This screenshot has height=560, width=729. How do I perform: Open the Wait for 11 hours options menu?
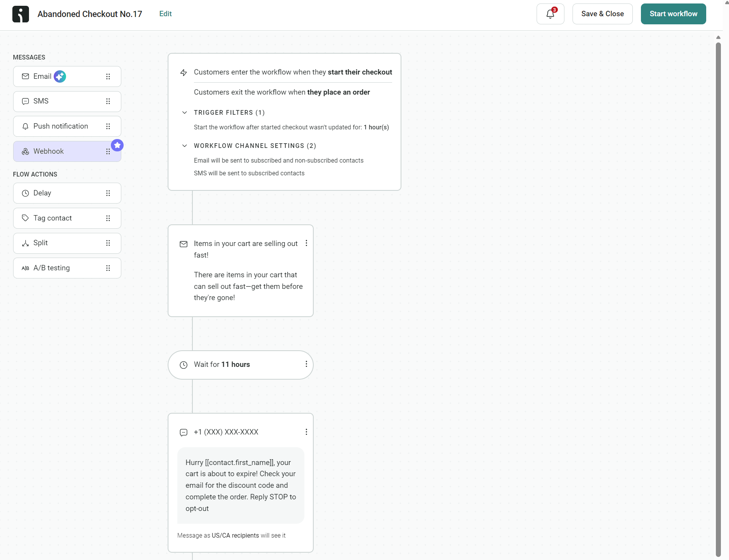tap(306, 364)
